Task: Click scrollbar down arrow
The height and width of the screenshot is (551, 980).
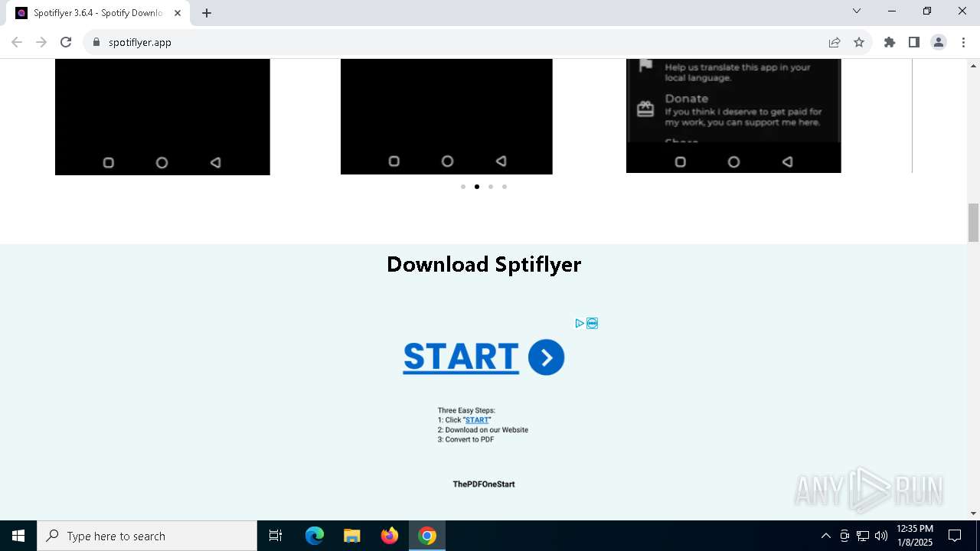Action: coord(973,514)
